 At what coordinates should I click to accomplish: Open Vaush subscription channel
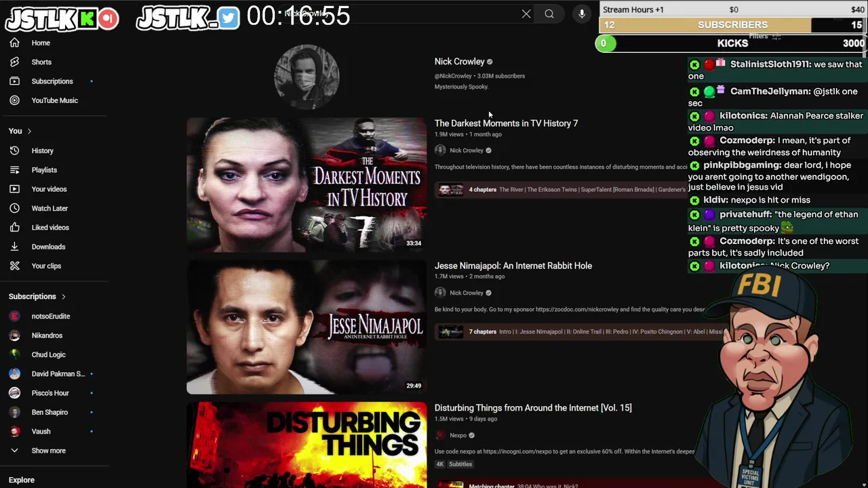(x=41, y=431)
